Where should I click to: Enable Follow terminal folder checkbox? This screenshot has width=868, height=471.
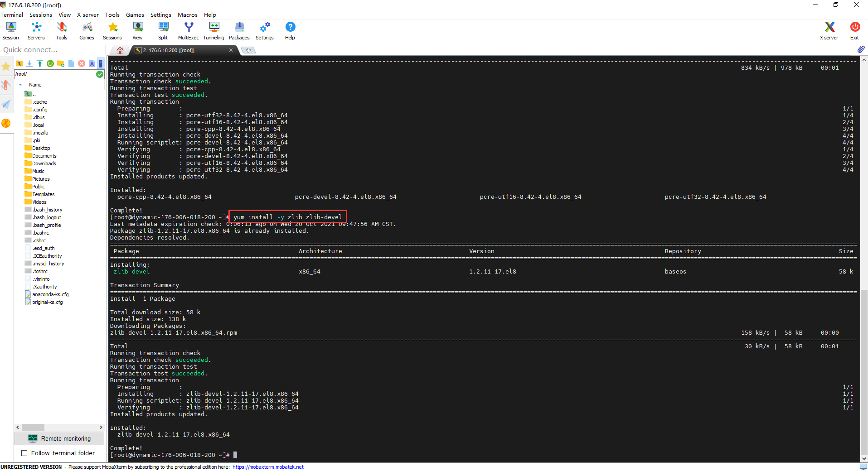(x=24, y=453)
